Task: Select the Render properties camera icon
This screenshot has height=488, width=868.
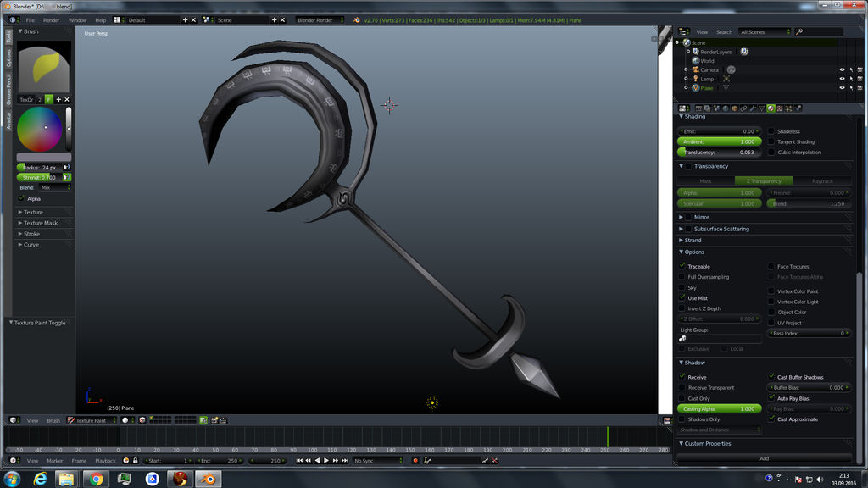Action: click(x=698, y=108)
